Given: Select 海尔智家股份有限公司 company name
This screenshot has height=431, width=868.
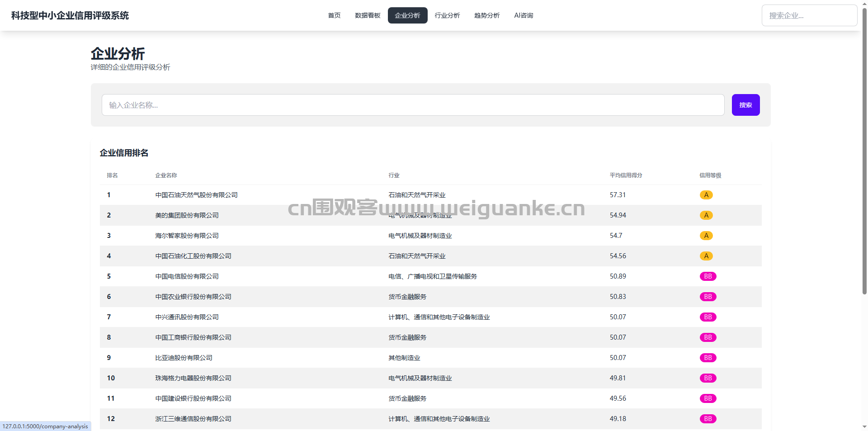Looking at the screenshot, I should coord(187,236).
